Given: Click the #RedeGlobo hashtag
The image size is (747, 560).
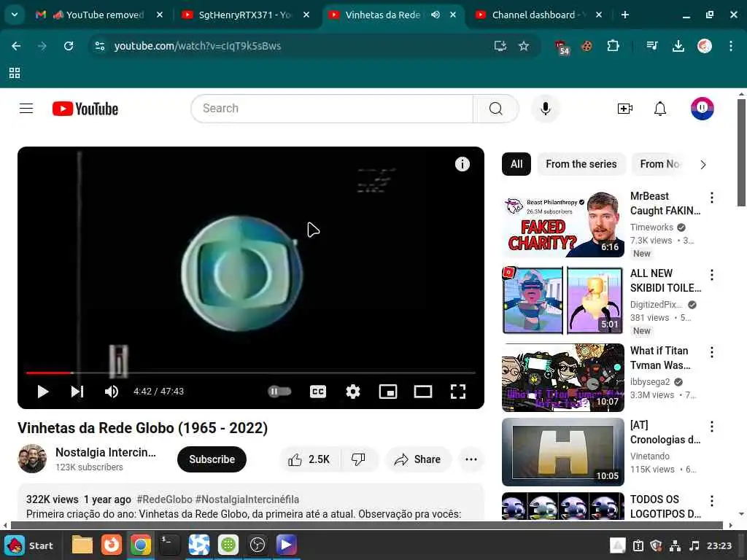Looking at the screenshot, I should coord(164,499).
